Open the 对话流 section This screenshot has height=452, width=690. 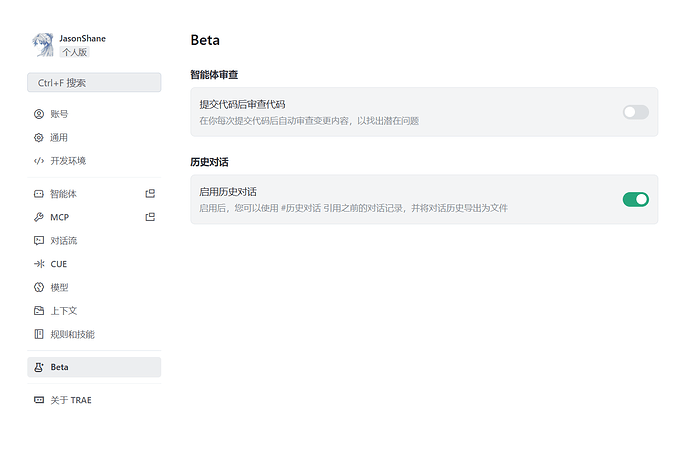(94, 240)
